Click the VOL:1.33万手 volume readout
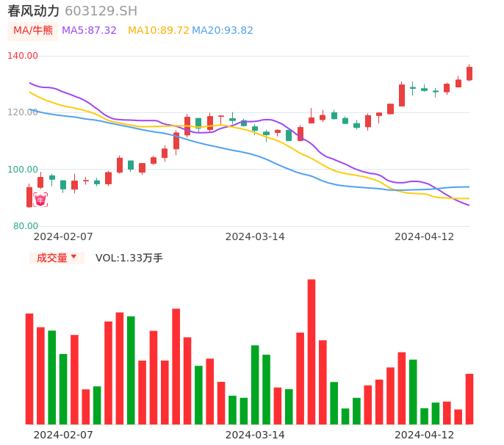The image size is (504, 445). coord(129,258)
